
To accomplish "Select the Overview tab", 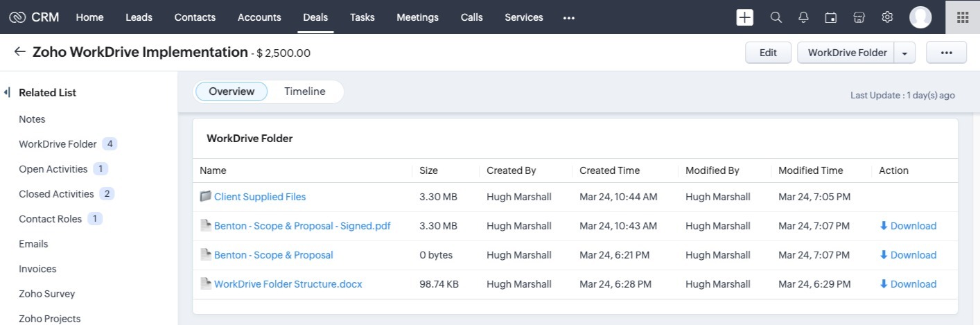I will [231, 91].
